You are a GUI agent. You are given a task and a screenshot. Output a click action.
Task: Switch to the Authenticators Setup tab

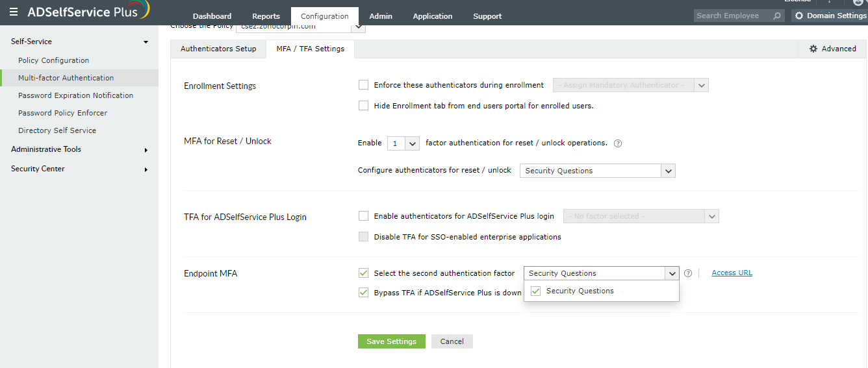pos(218,49)
